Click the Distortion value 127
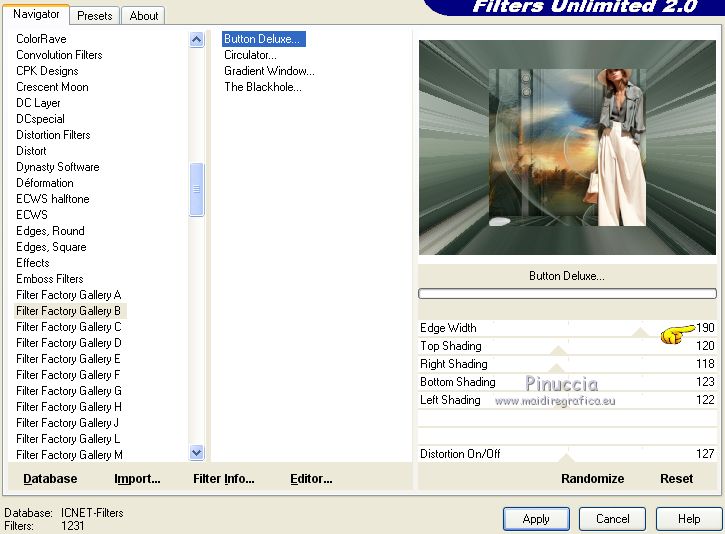This screenshot has width=725, height=534. [x=705, y=454]
